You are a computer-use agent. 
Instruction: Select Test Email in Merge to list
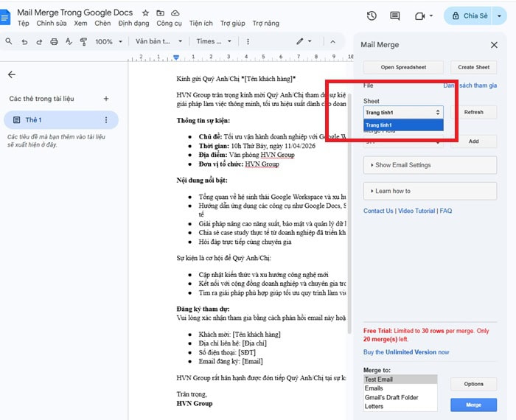[400, 379]
